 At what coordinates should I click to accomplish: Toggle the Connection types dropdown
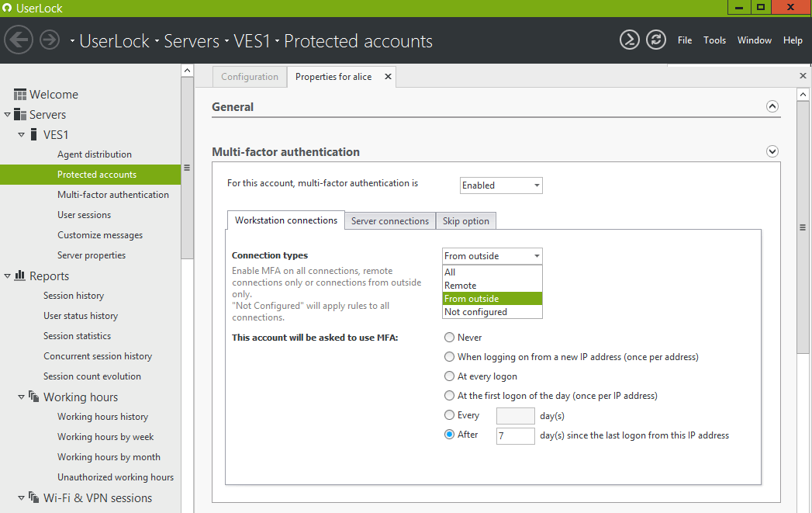pos(492,256)
